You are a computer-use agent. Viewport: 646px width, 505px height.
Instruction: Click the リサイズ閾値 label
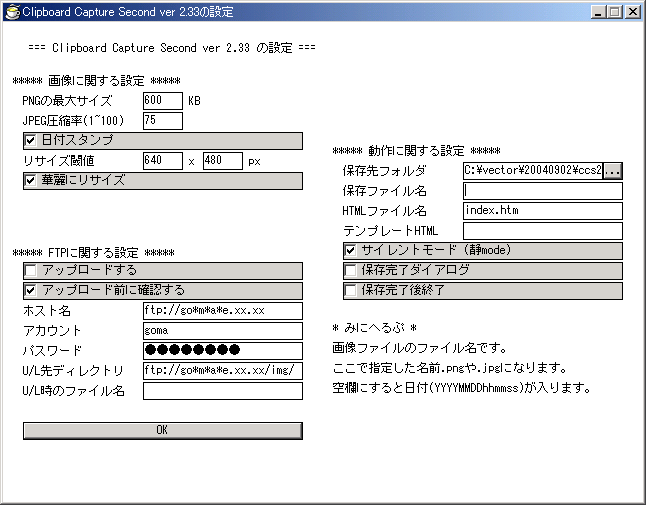[x=59, y=161]
